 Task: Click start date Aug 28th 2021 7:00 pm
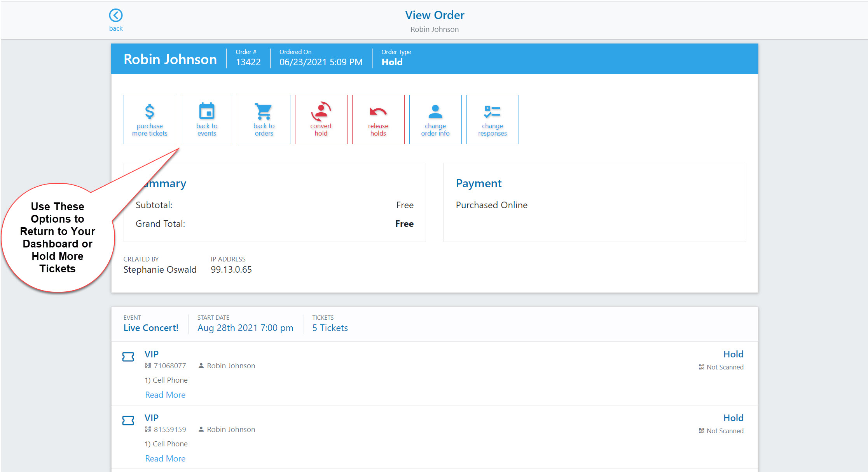click(x=245, y=328)
